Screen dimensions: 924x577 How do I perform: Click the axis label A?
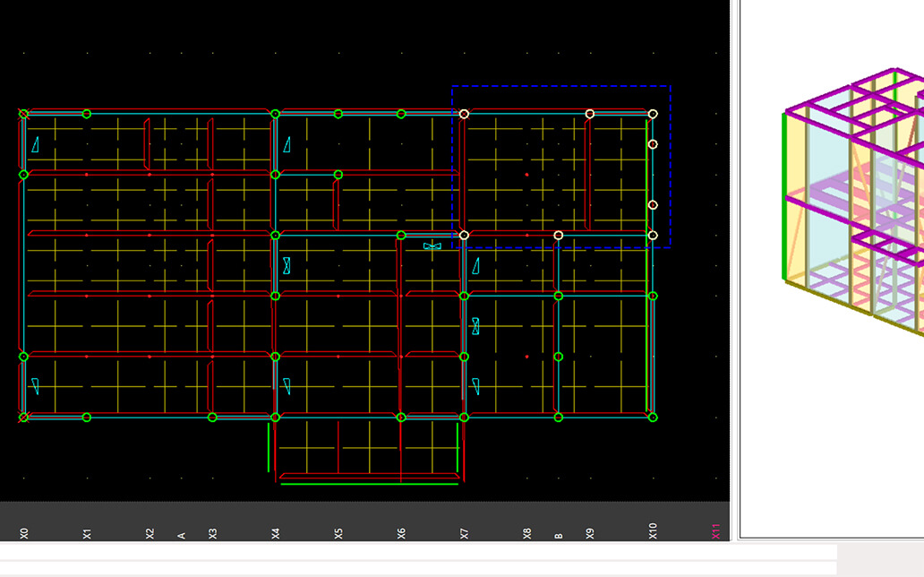(182, 536)
